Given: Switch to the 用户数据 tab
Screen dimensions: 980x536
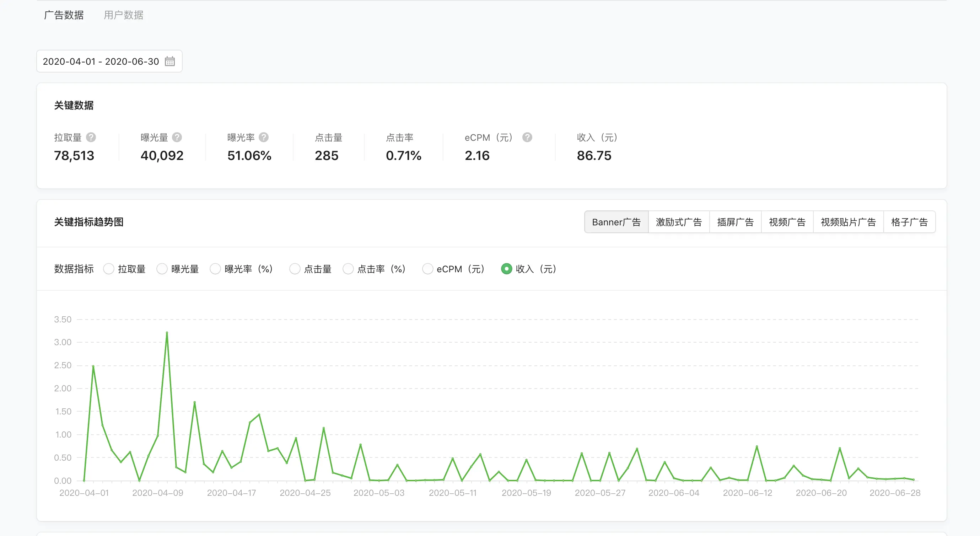Looking at the screenshot, I should [x=123, y=15].
